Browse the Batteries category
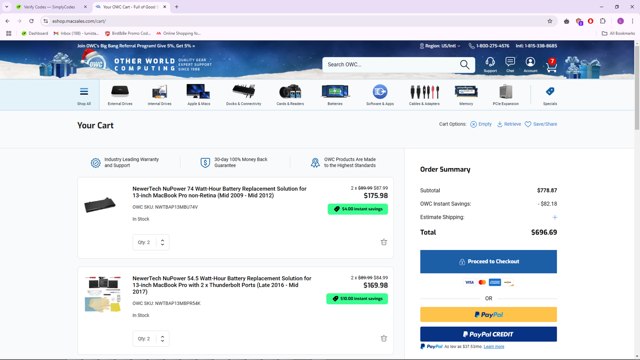 (335, 95)
